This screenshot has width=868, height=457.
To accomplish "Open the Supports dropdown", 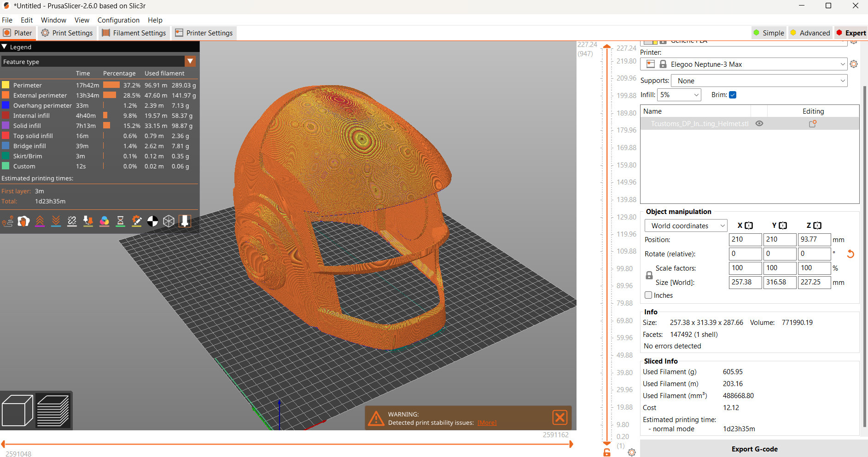I will tap(758, 80).
